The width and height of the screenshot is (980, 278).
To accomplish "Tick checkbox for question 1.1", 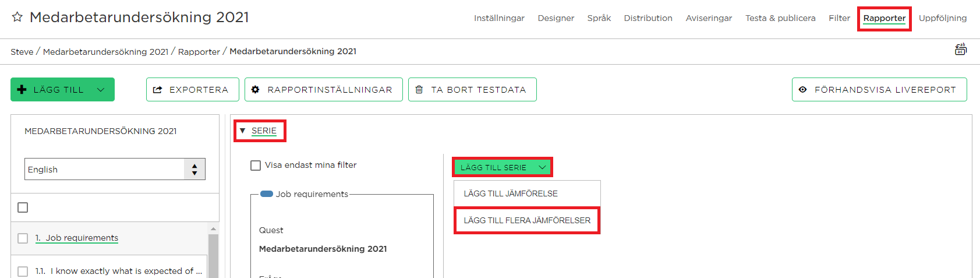I will (x=23, y=271).
